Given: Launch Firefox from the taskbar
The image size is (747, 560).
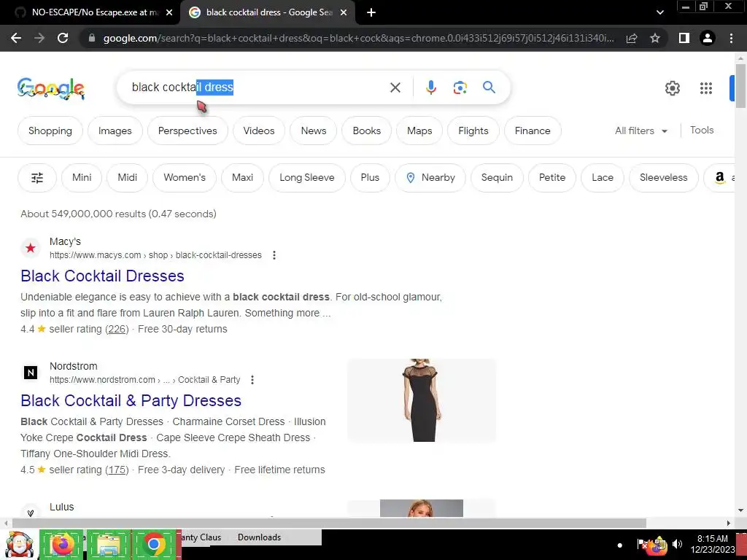Looking at the screenshot, I should [62, 544].
